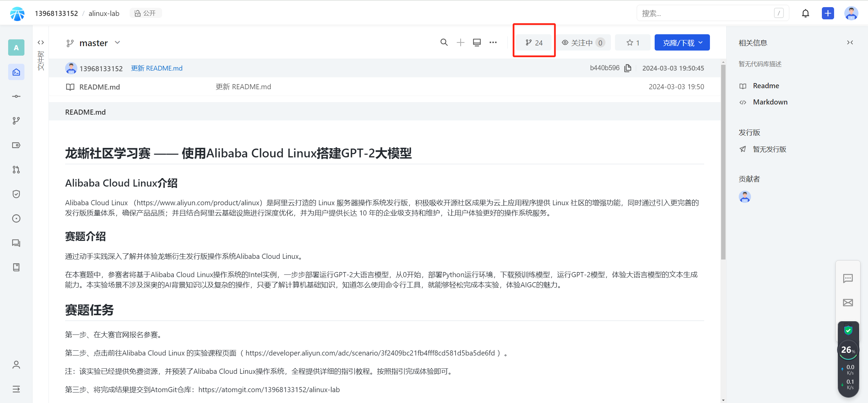The width and height of the screenshot is (868, 403).
Task: Select Readme in related info panel
Action: click(766, 86)
